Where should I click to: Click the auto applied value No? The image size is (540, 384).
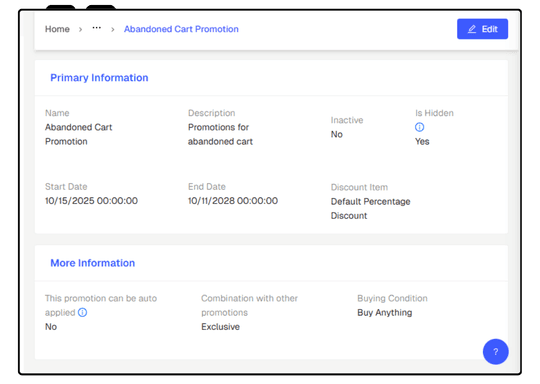point(51,327)
